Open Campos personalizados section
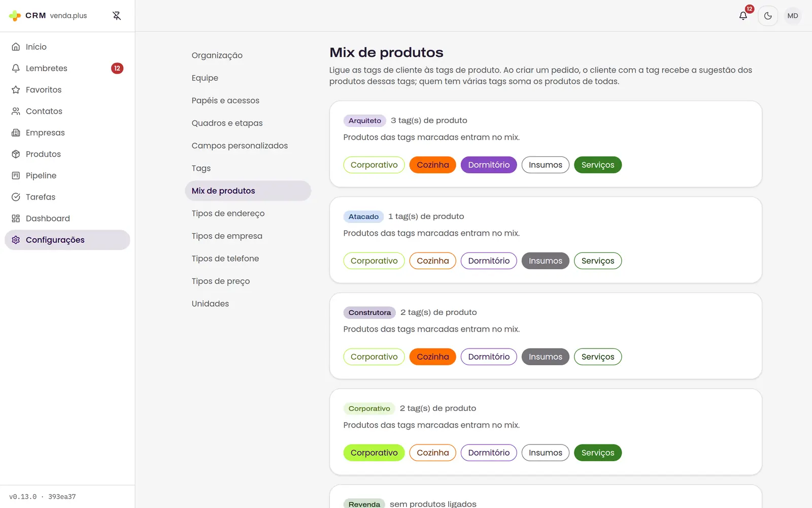 248,146
